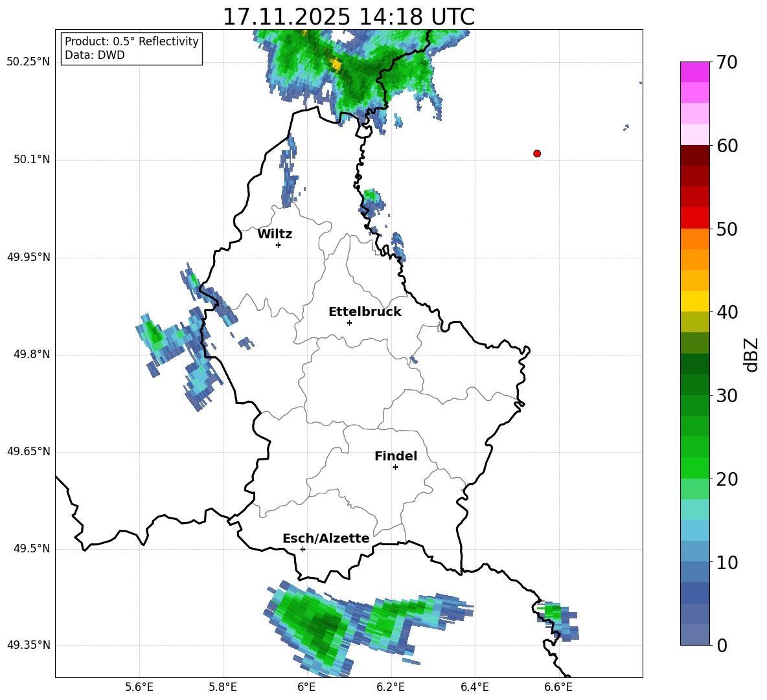Screen dimensions: 767x700
Task: Click the 6.4°E longitude label
Action: pyautogui.click(x=475, y=687)
